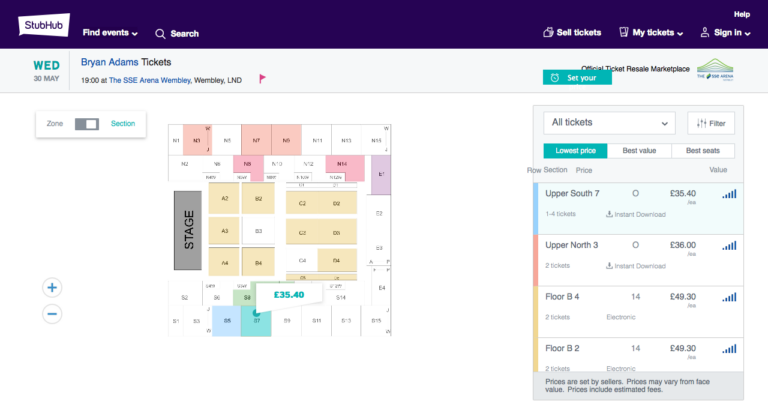768x419 pixels.
Task: Click the StubHub logo
Action: pyautogui.click(x=44, y=25)
